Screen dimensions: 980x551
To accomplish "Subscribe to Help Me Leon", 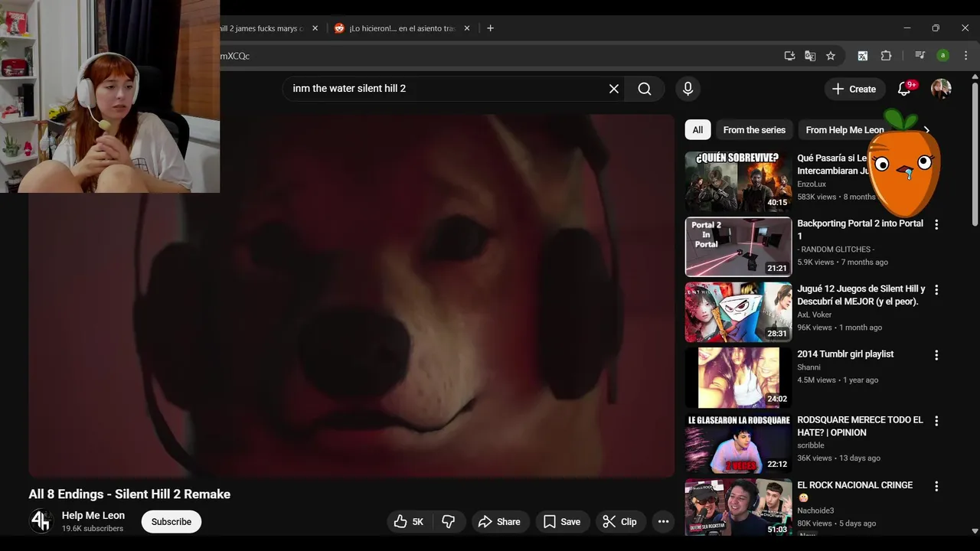I will pos(171,522).
